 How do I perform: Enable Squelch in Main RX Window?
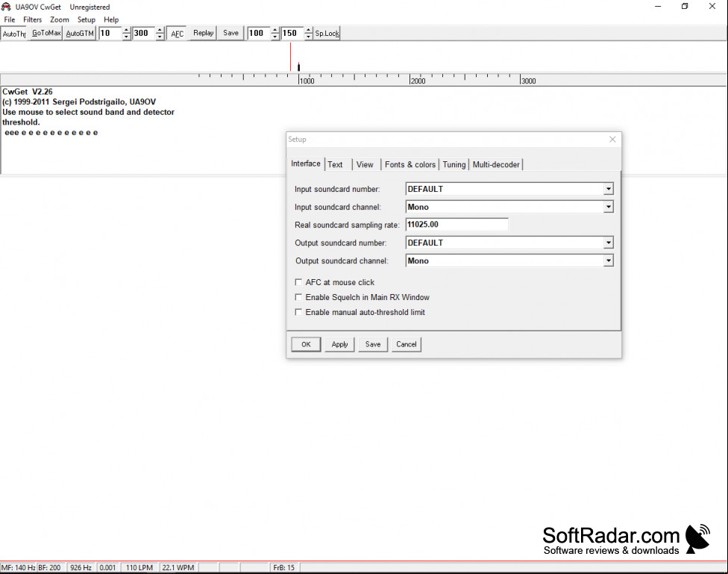298,297
